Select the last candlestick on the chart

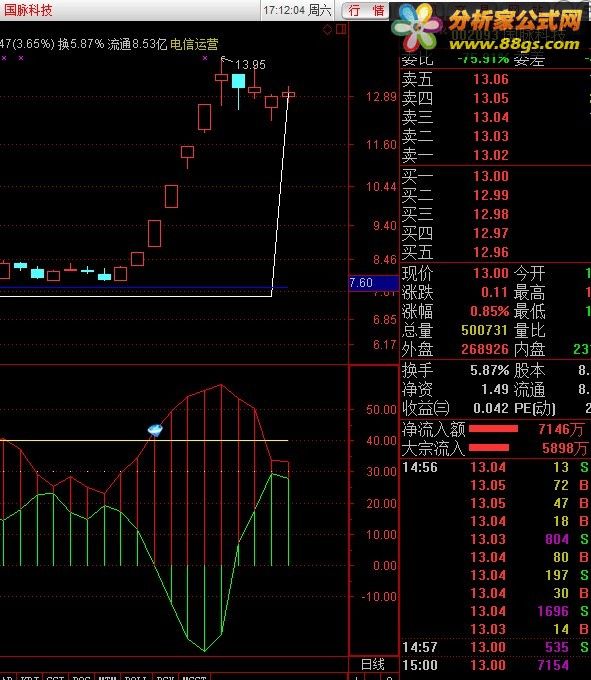tap(288, 94)
